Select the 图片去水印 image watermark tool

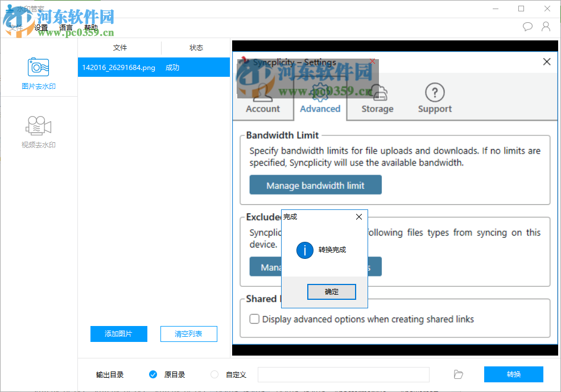coord(38,74)
